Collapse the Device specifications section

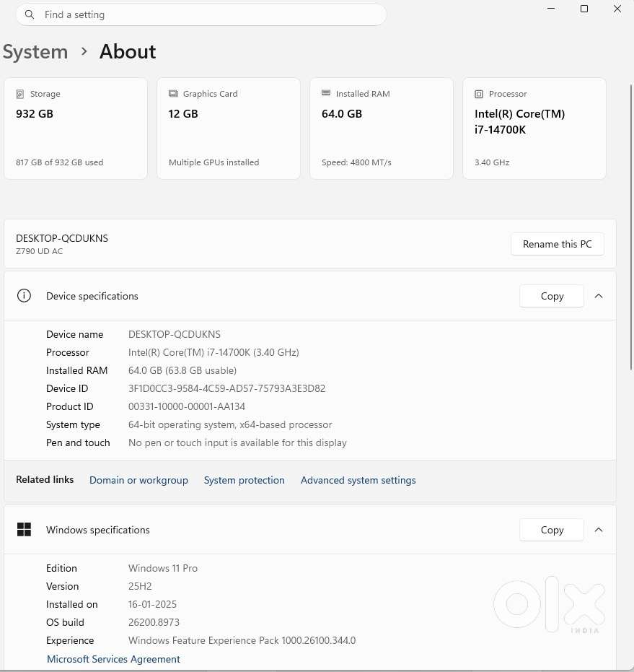click(599, 296)
